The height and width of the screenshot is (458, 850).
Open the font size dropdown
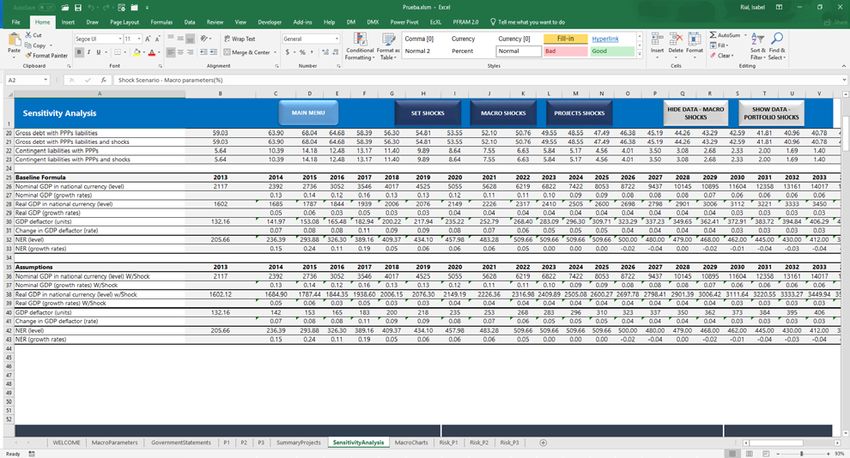tap(139, 39)
